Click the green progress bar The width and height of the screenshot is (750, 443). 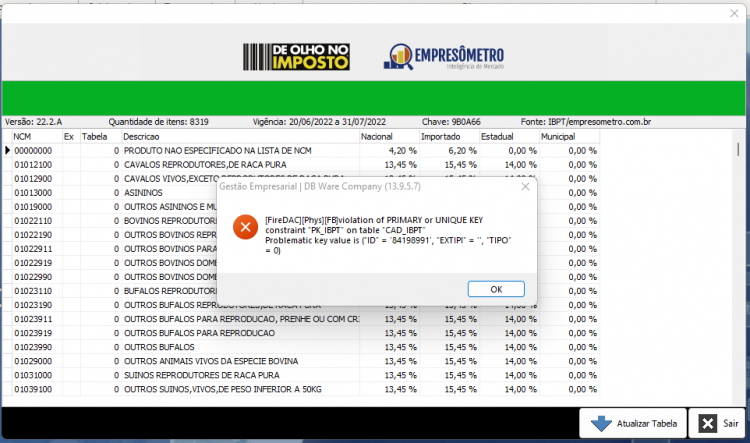374,98
